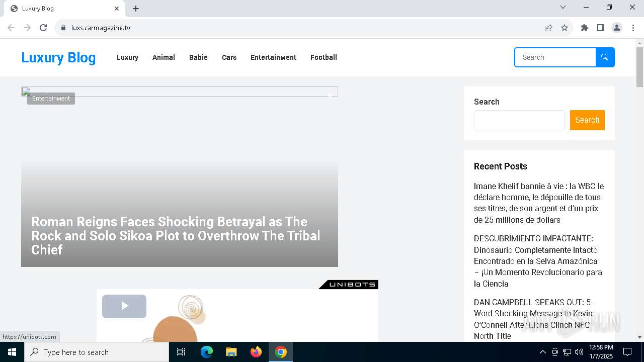Image resolution: width=644 pixels, height=362 pixels.
Task: Open the Imane Khelif recent post
Action: [x=539, y=203]
